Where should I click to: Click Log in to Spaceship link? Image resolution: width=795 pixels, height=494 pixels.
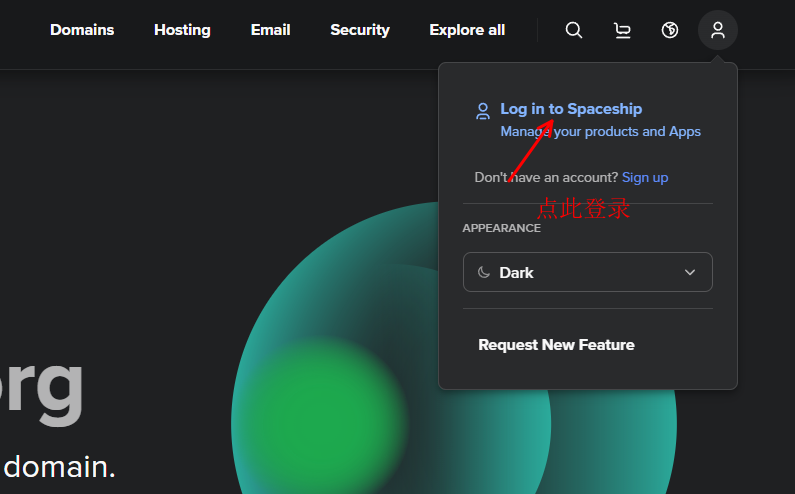[571, 109]
